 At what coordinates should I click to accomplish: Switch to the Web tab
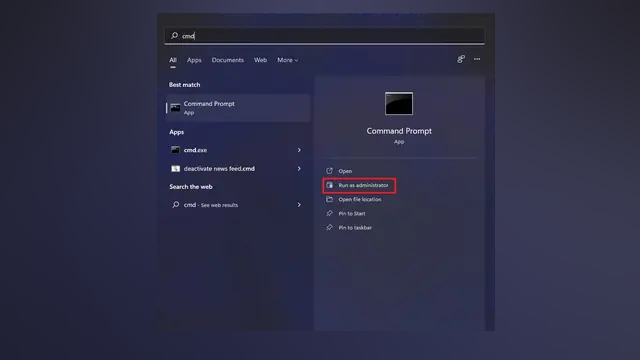260,60
